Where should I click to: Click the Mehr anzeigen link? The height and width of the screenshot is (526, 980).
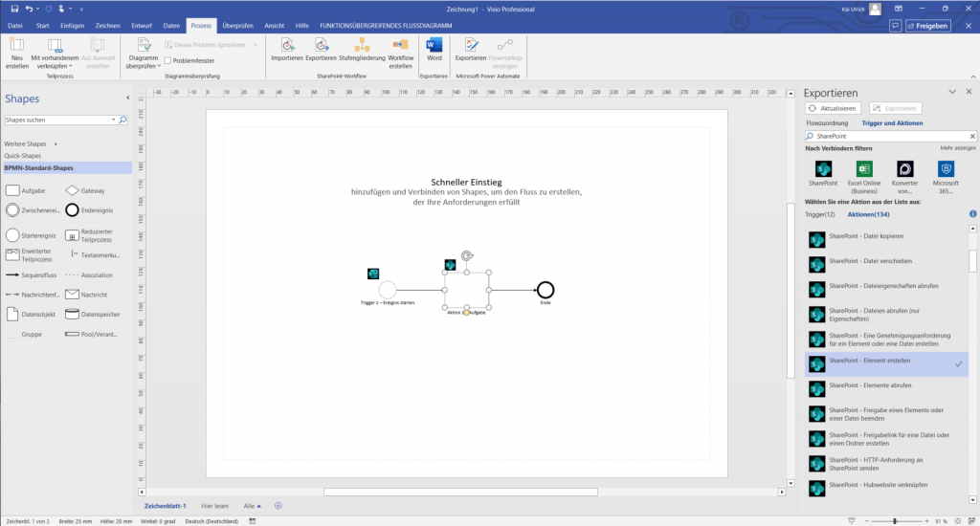(957, 148)
